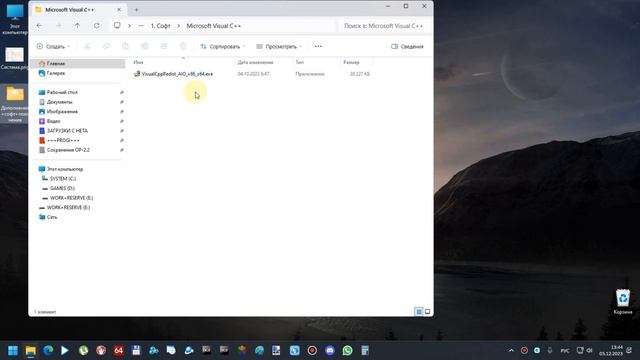The height and width of the screenshot is (360, 640).
Task: Click File Explorer taskbar icon
Action: click(x=31, y=350)
